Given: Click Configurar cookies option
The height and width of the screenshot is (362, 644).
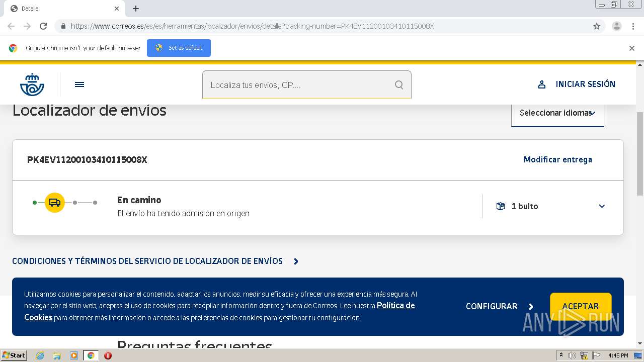Looking at the screenshot, I should [492, 306].
